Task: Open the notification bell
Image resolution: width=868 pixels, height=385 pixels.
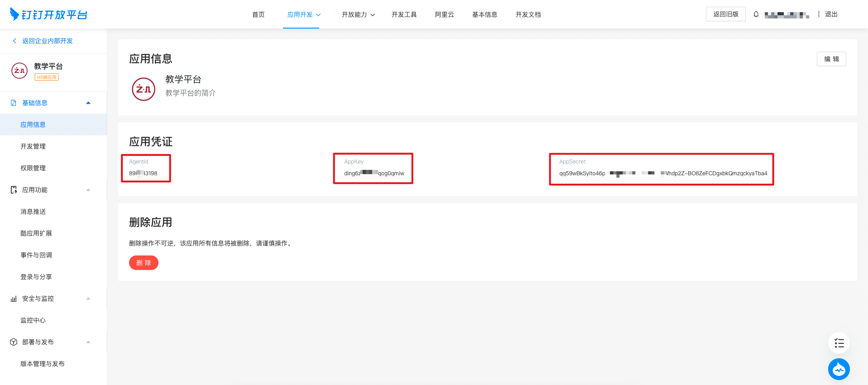Action: click(756, 14)
